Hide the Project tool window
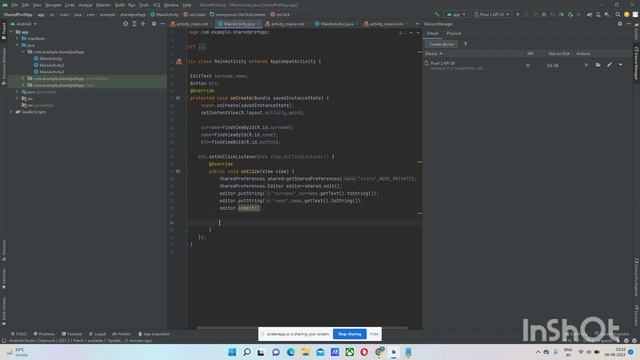 [162, 24]
